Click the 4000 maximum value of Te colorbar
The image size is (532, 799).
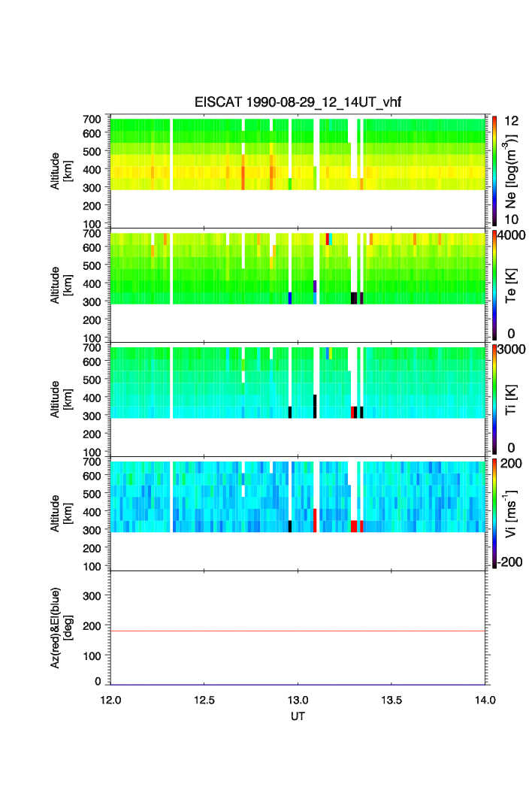[512, 235]
